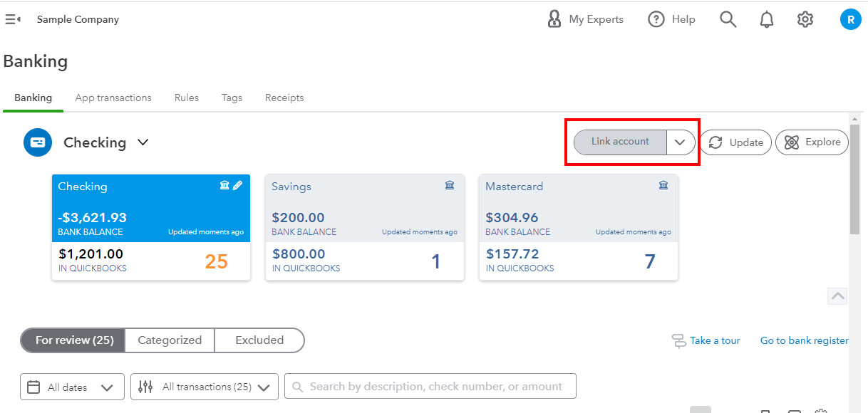Click the Update button
This screenshot has height=413, width=868.
735,142
